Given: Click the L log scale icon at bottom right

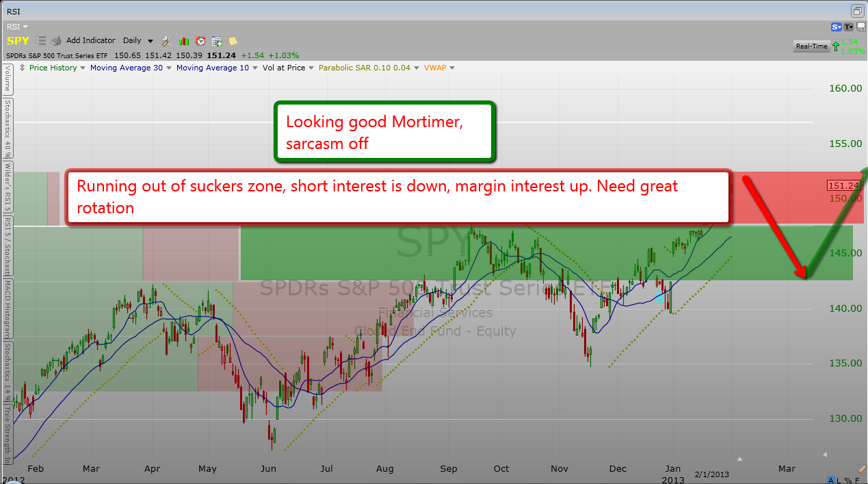Looking at the screenshot, I should [839, 479].
